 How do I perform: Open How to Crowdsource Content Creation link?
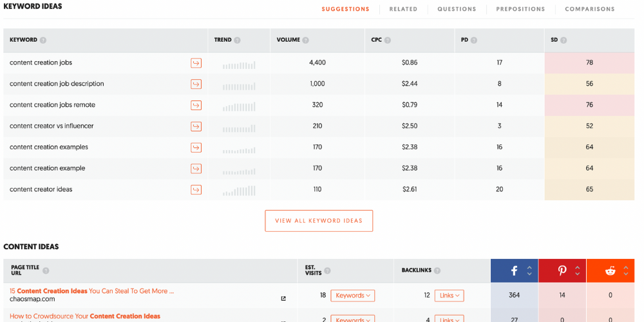point(84,316)
